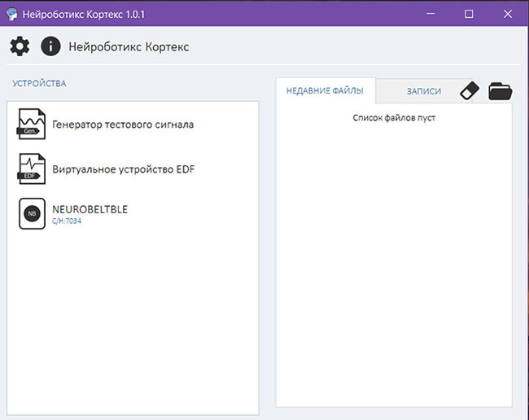The image size is (529, 420).
Task: Maximize the Кортекс window
Action: pyautogui.click(x=469, y=13)
